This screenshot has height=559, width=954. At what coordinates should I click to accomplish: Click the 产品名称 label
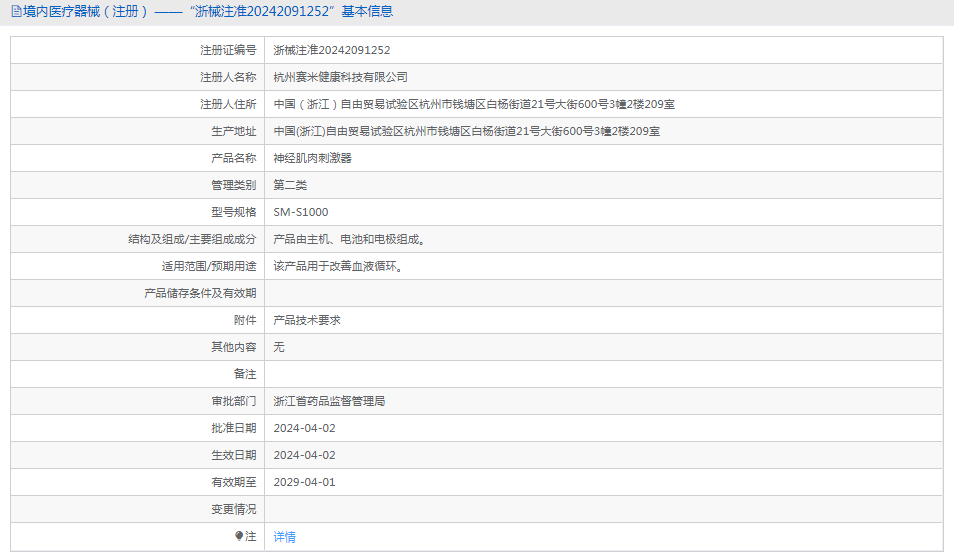(x=234, y=158)
